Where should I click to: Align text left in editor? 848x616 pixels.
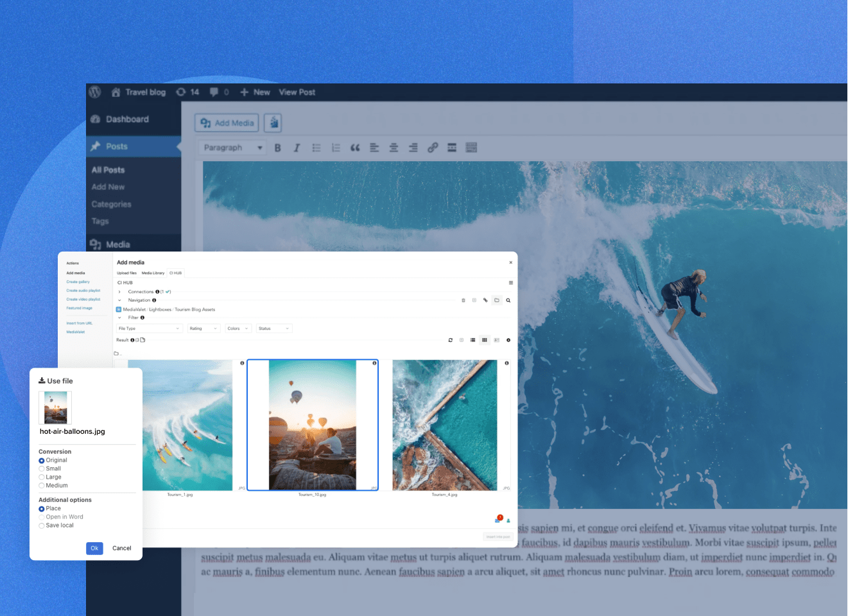coord(374,148)
